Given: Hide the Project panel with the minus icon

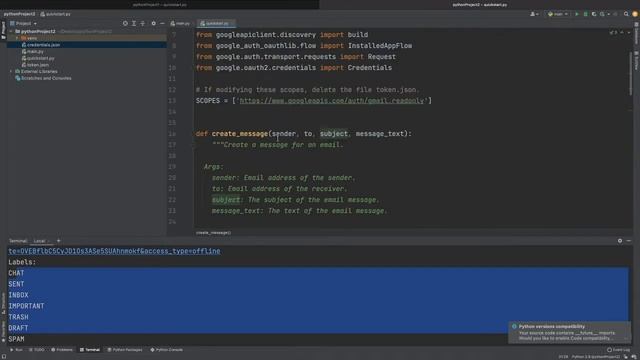Looking at the screenshot, I should click(162, 23).
